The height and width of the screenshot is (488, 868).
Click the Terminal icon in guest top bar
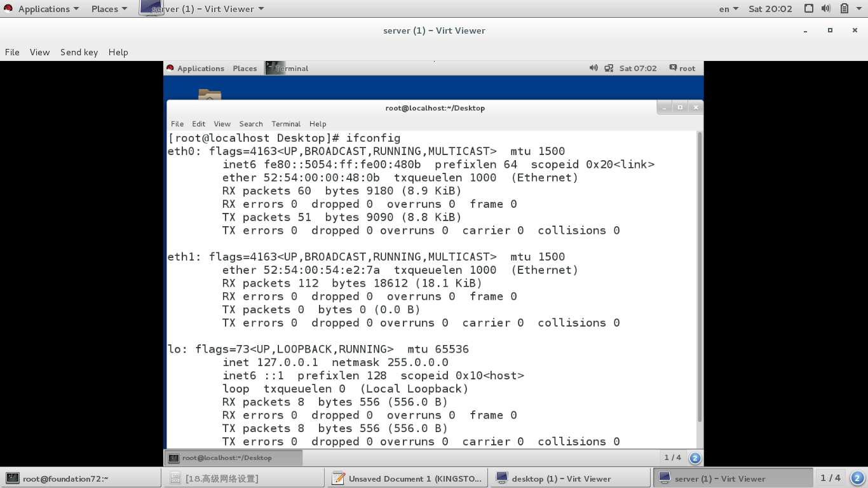(x=271, y=68)
